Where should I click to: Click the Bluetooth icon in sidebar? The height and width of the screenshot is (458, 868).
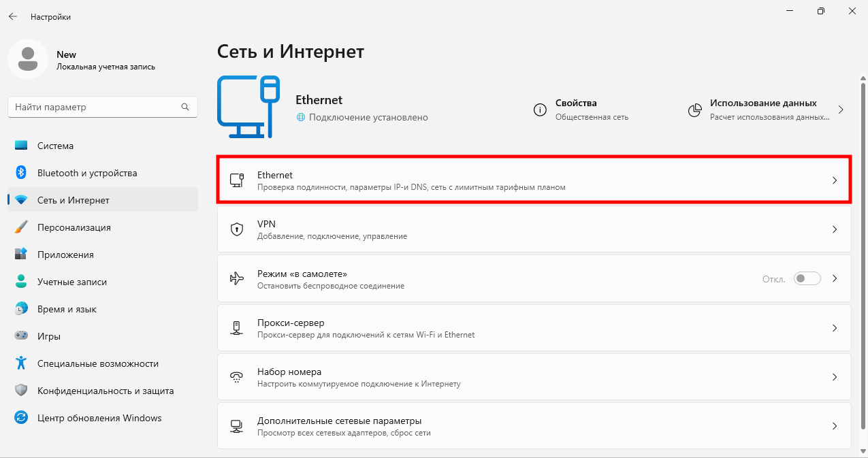pos(21,173)
